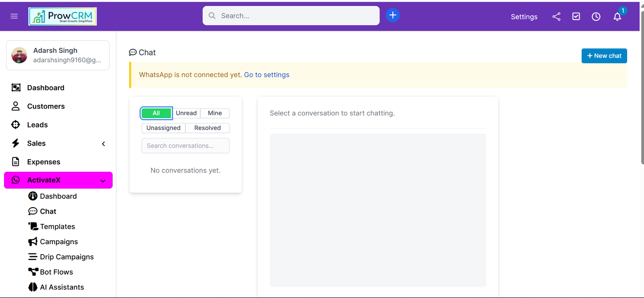Viewport: 644px width, 298px height.
Task: Open the tasks checkbox icon in header
Action: pyautogui.click(x=576, y=16)
